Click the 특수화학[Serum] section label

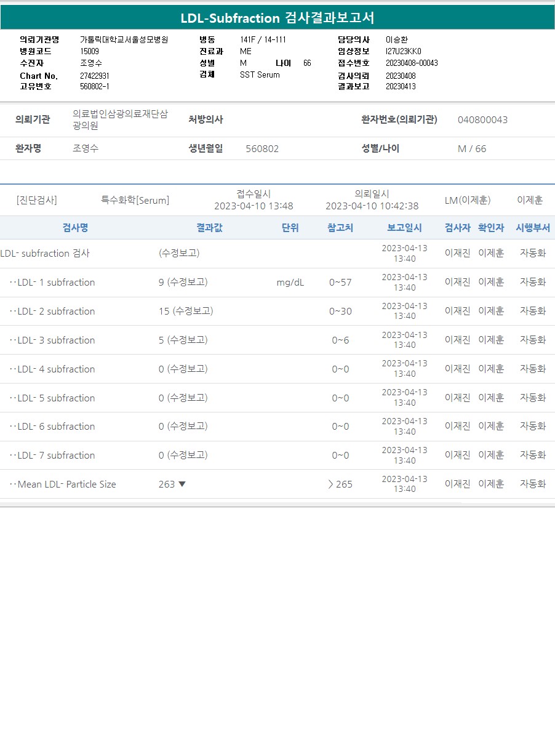pyautogui.click(x=135, y=200)
